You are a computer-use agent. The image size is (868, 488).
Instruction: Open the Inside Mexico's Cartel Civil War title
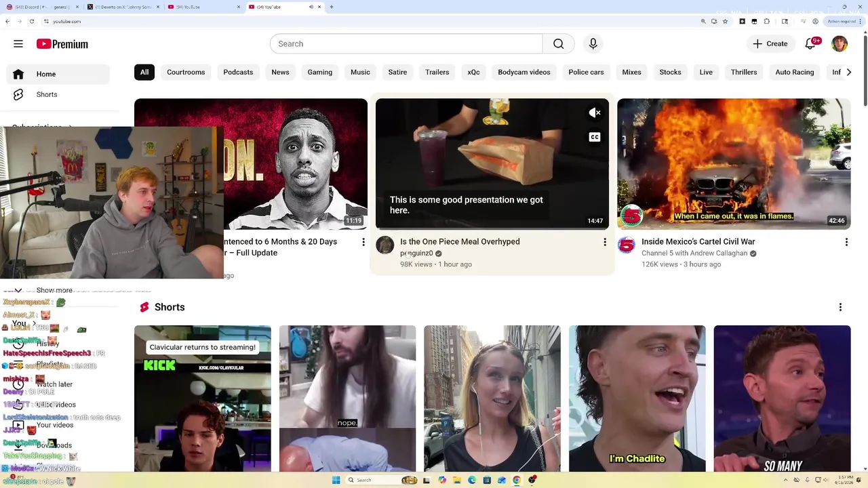coord(698,242)
